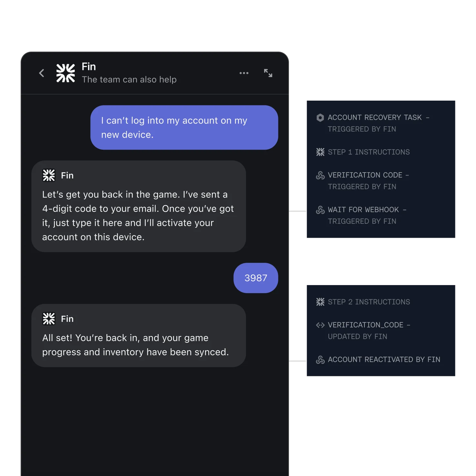Select the Wait for Webhook workflow step
The height and width of the screenshot is (476, 476).
pos(367,215)
